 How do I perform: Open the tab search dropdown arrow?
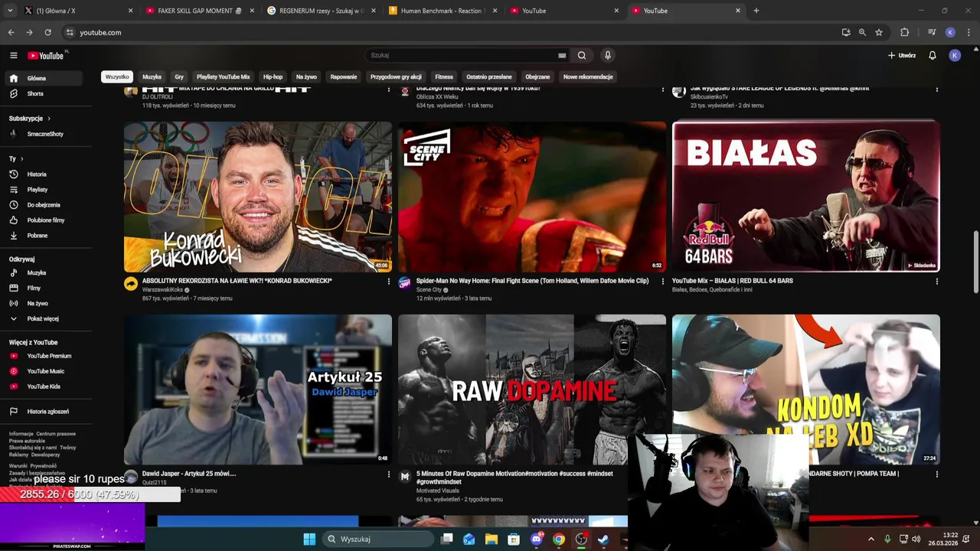[x=10, y=11]
